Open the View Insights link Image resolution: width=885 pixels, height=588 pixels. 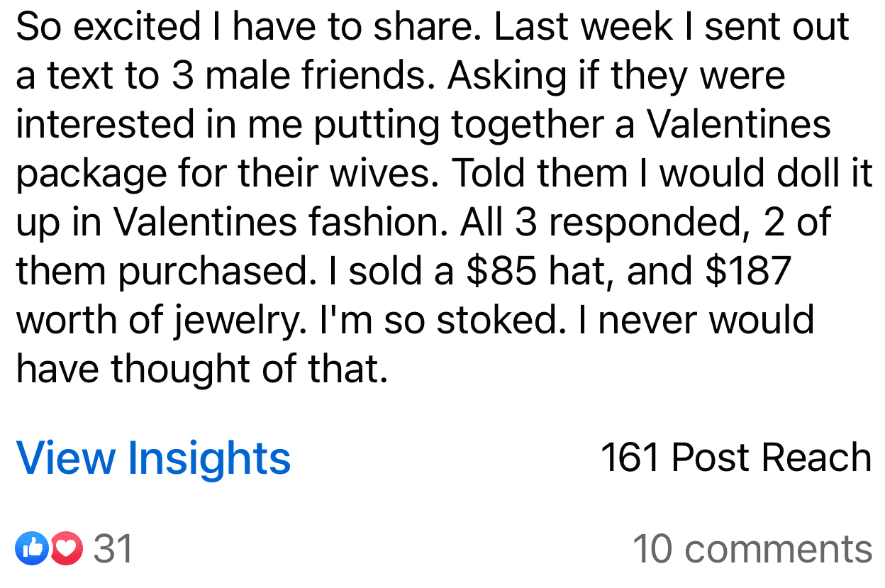153,458
